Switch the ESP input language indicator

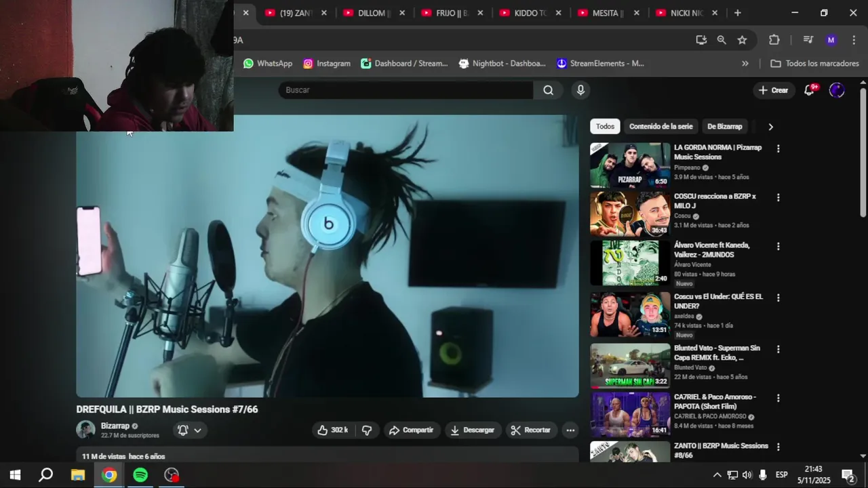[x=781, y=475]
